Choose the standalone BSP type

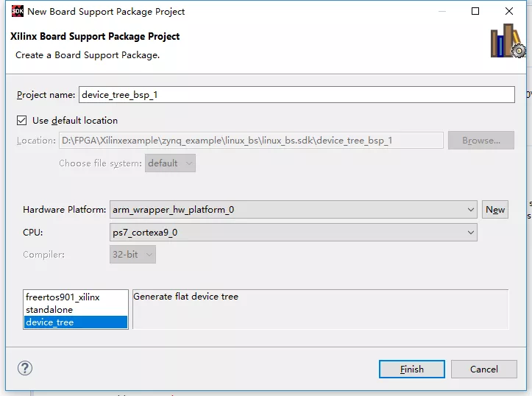[x=49, y=310]
